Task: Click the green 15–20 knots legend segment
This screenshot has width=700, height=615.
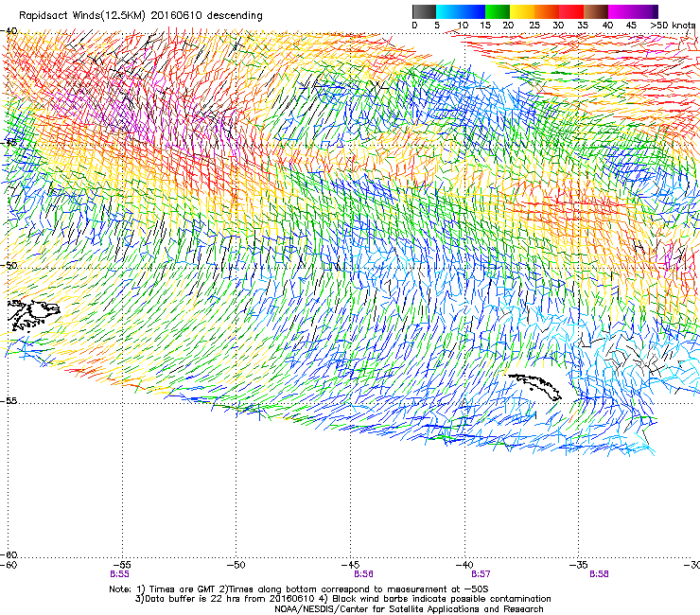Action: tap(498, 11)
